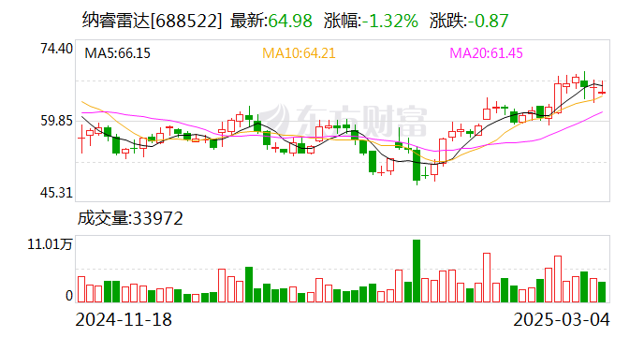The height and width of the screenshot is (337, 644).
Task: Click the 2024-11-18 start date label
Action: pos(124,319)
